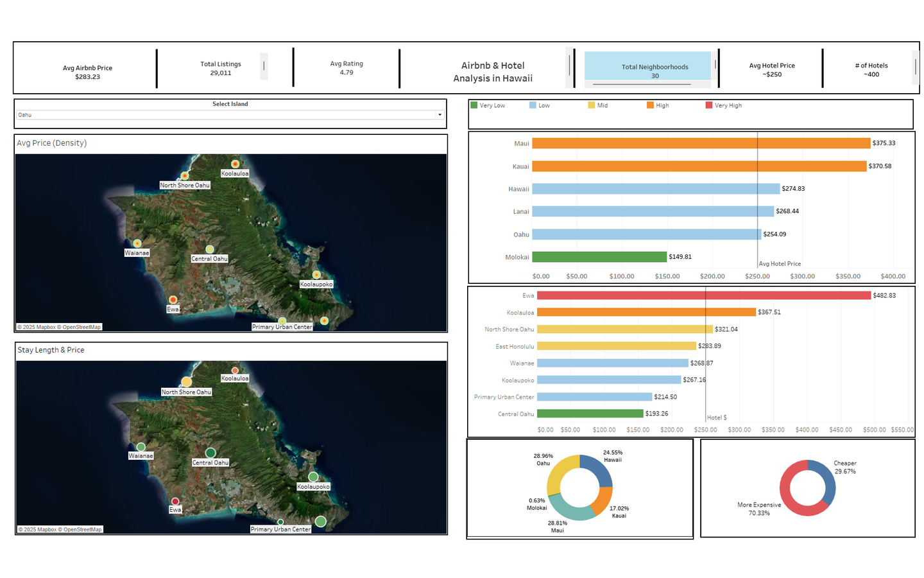Select the High orange legend swatch
The height and width of the screenshot is (578, 924).
pyautogui.click(x=650, y=105)
